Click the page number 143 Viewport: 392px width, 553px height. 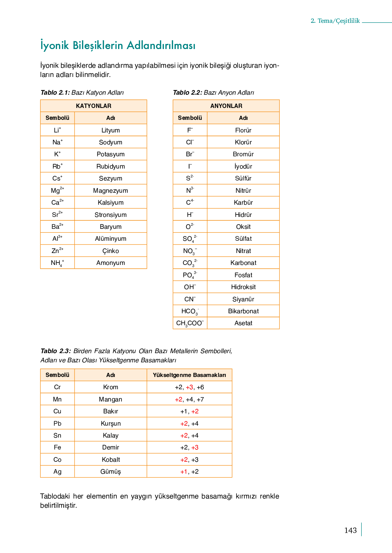(x=350, y=530)
